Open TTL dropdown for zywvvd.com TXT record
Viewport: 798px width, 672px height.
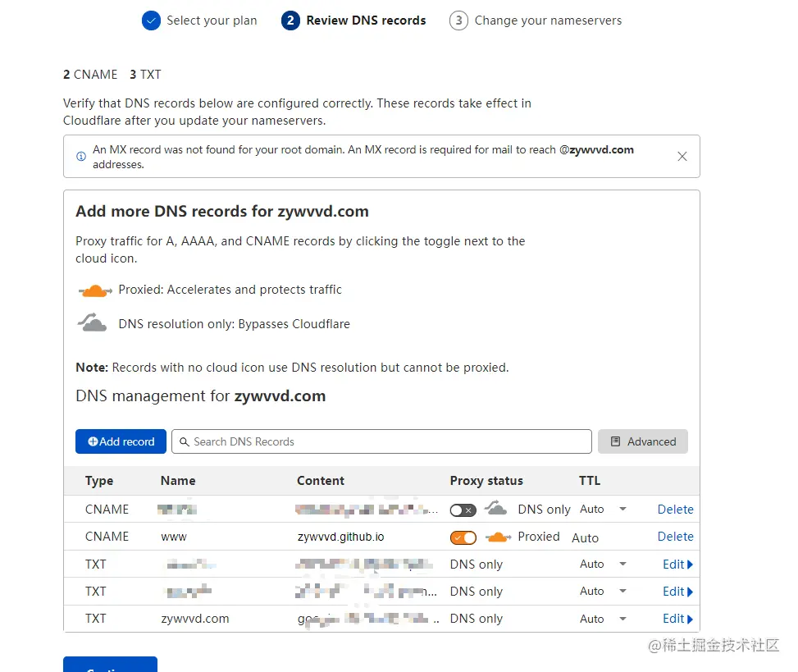pyautogui.click(x=622, y=619)
